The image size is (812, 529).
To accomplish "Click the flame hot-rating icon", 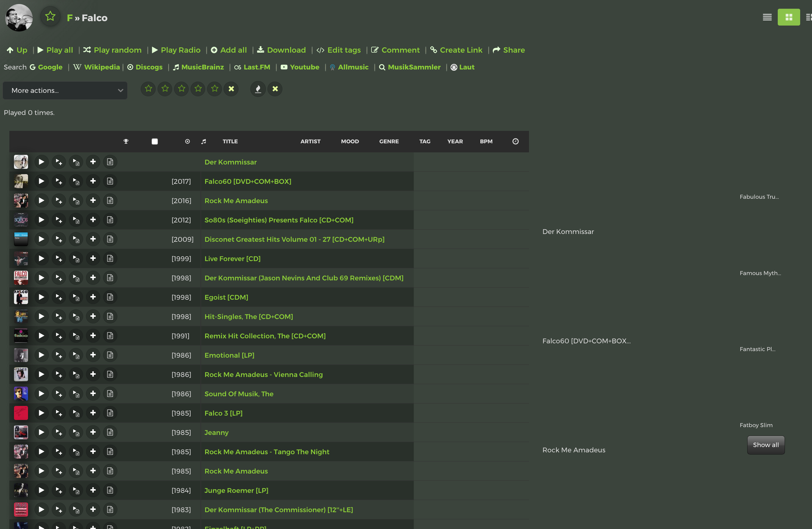I will pos(258,89).
